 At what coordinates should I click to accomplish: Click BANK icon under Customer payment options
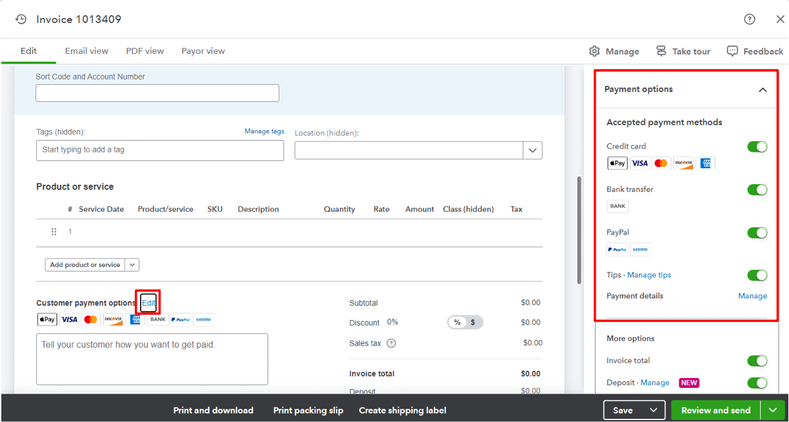point(157,319)
